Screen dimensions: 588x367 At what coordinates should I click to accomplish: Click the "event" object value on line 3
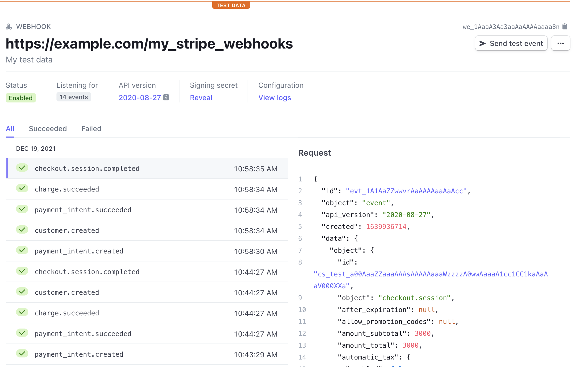[x=376, y=203]
